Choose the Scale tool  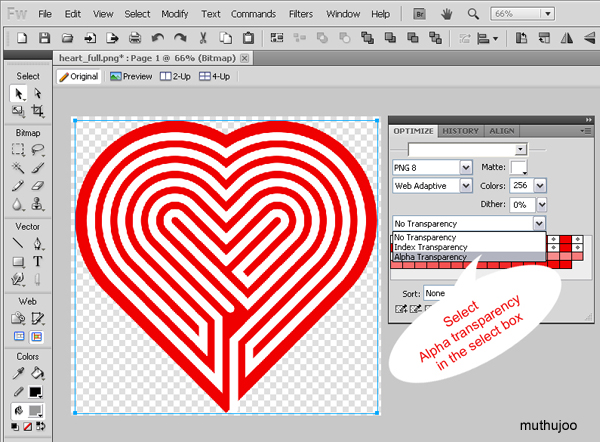pyautogui.click(x=18, y=111)
